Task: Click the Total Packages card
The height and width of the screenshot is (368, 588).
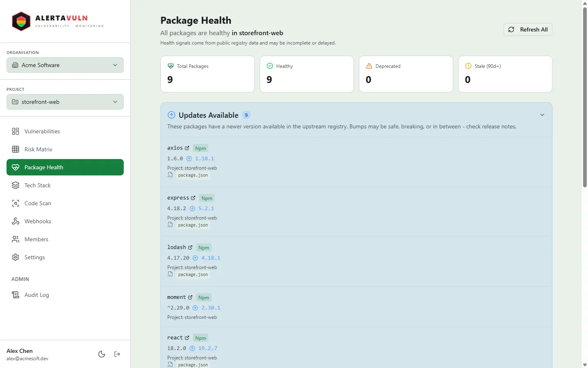Action: 207,74
